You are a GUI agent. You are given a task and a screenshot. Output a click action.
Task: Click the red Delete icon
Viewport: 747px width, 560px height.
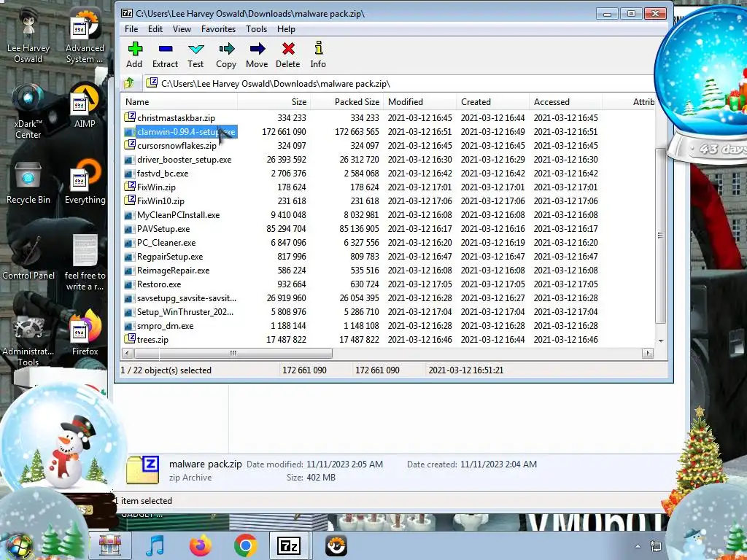288,49
